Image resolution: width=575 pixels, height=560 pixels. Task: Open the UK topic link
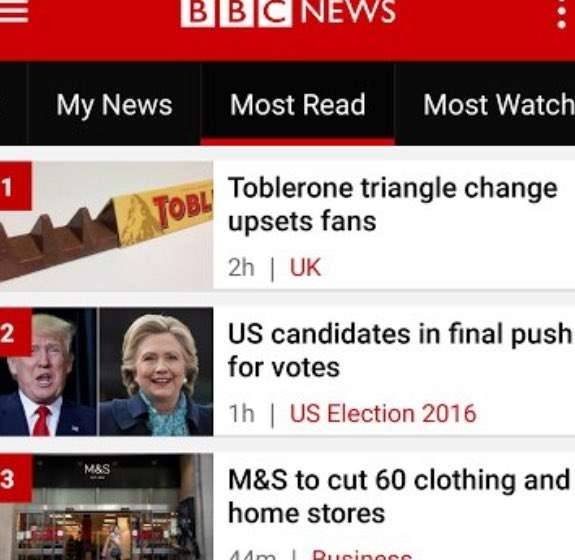[305, 267]
